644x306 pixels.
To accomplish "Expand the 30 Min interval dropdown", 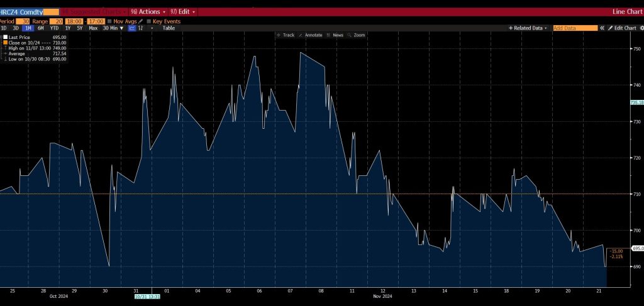I will click(114, 28).
